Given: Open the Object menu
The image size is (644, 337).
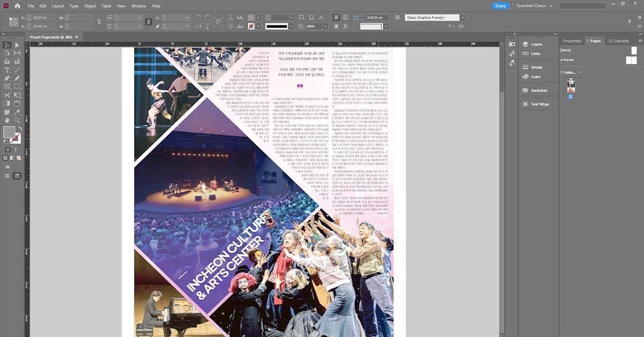Looking at the screenshot, I should click(90, 6).
